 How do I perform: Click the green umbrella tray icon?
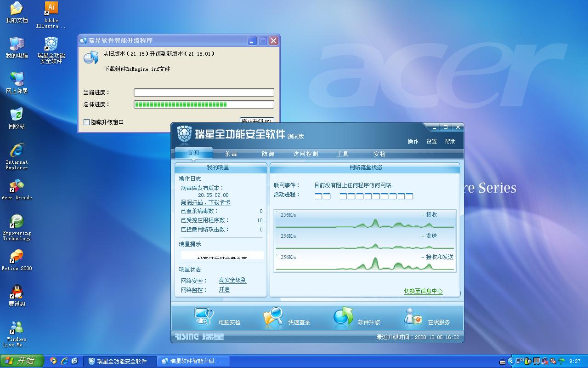(x=561, y=361)
